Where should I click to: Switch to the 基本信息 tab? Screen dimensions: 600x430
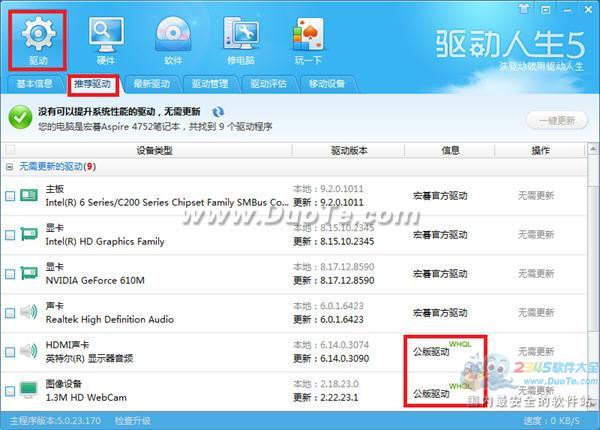[x=34, y=84]
